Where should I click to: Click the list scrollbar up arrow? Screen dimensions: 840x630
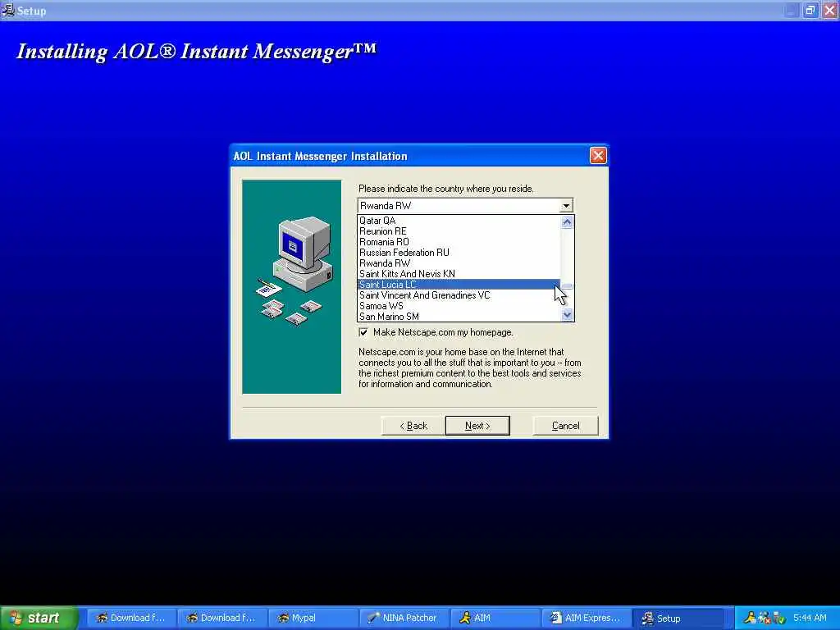(567, 221)
